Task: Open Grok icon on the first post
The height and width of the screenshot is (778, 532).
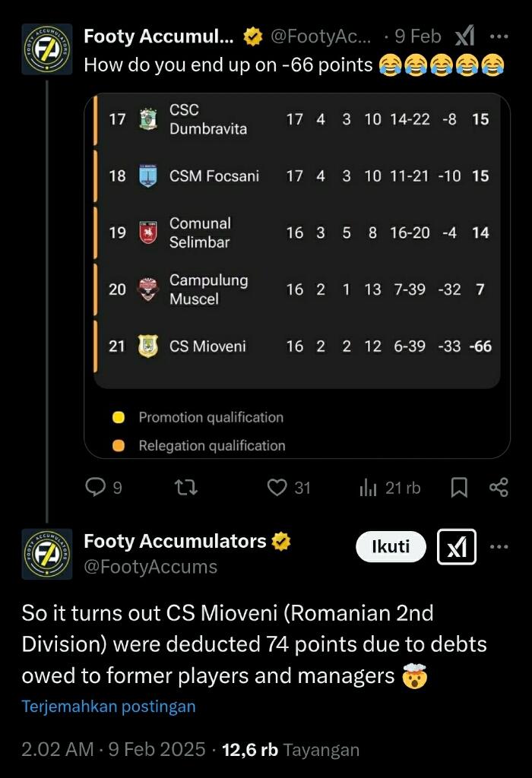Action: click(464, 36)
